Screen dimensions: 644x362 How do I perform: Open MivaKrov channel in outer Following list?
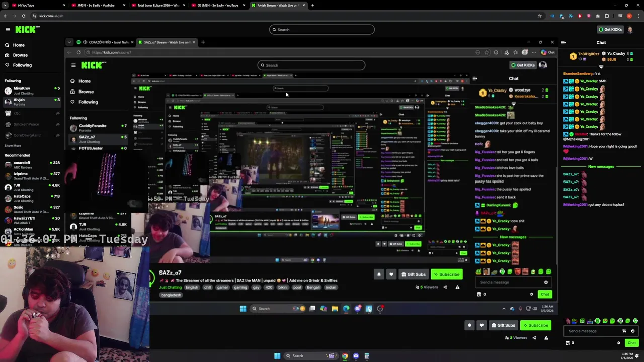[32, 90]
